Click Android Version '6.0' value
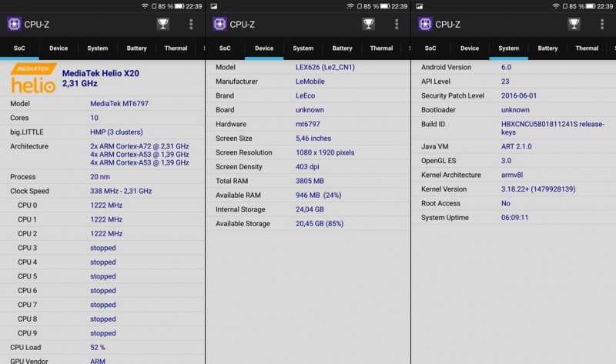 [x=506, y=67]
